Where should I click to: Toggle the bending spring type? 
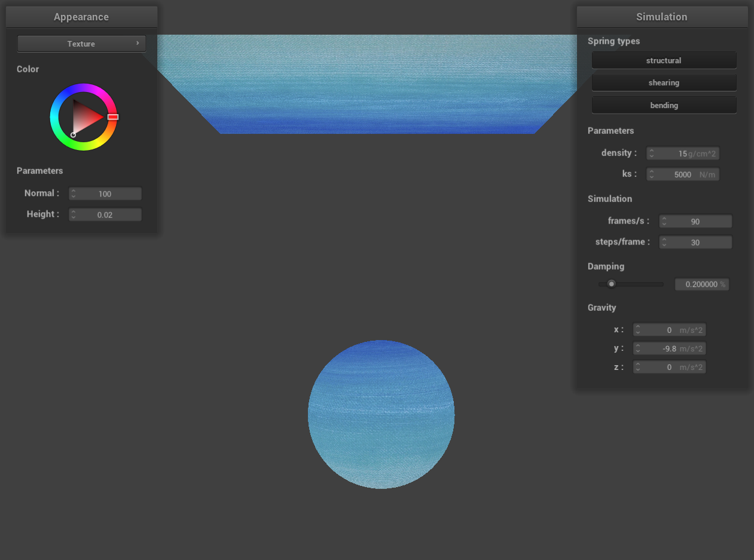664,105
